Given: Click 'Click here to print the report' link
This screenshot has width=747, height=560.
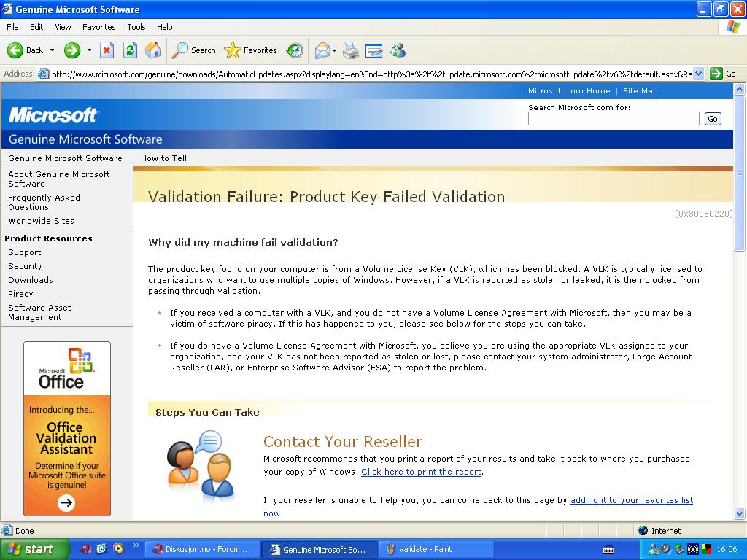Looking at the screenshot, I should [x=421, y=472].
